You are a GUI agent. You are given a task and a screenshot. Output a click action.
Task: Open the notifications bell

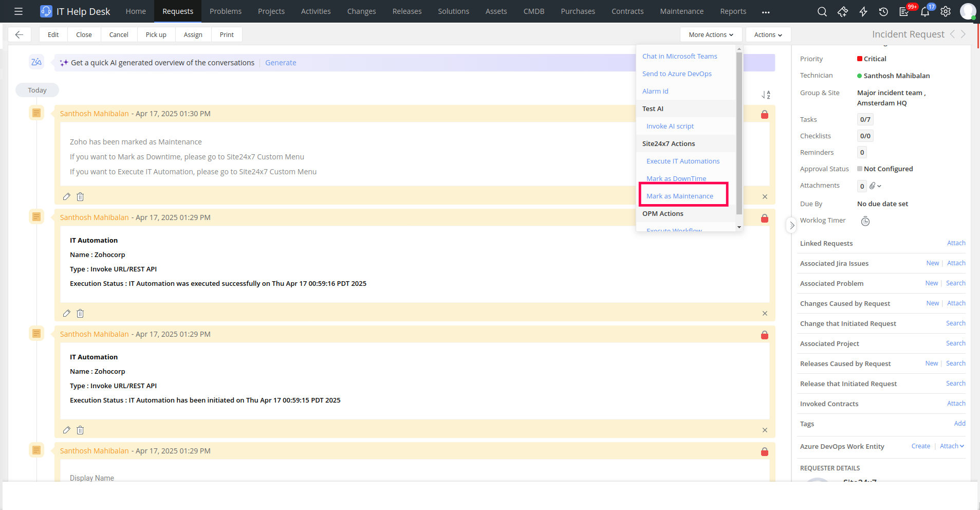pyautogui.click(x=925, y=11)
